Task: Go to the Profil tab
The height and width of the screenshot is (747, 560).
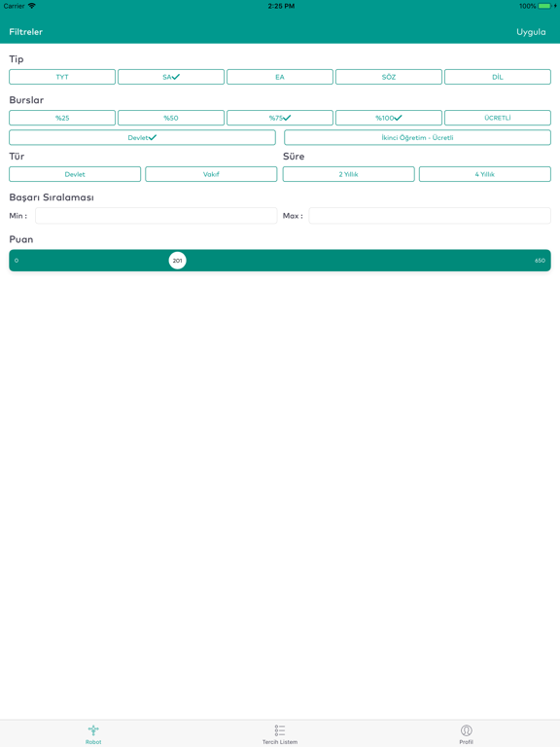Action: click(x=467, y=734)
